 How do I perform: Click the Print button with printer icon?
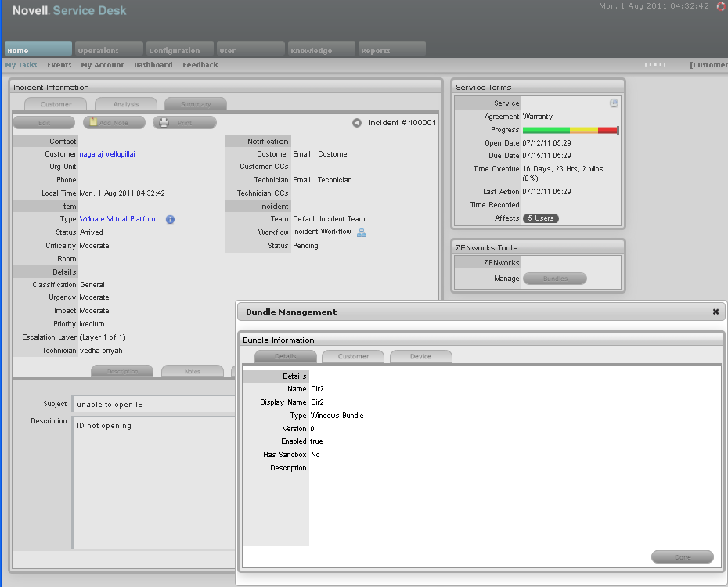click(184, 123)
